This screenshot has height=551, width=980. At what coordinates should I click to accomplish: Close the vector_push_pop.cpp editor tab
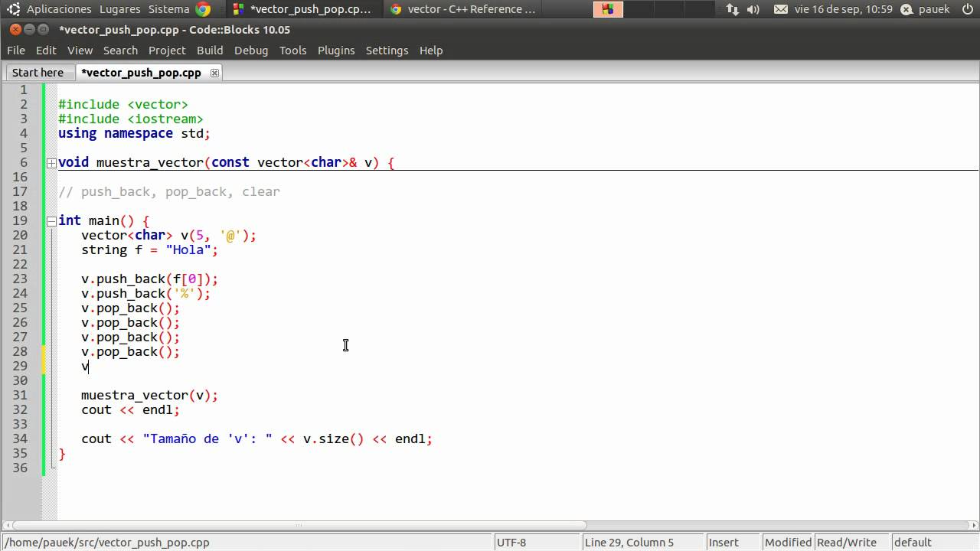click(214, 73)
